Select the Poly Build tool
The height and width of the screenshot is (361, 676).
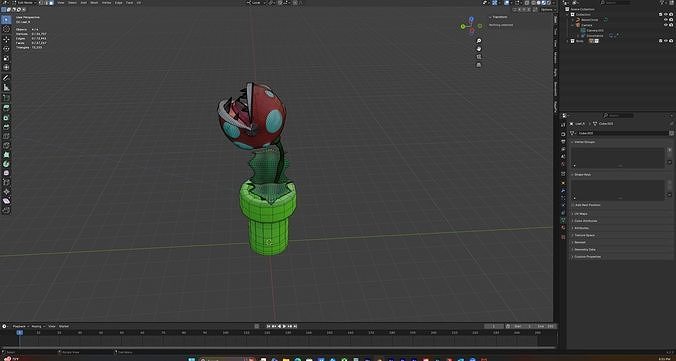pyautogui.click(x=6, y=154)
